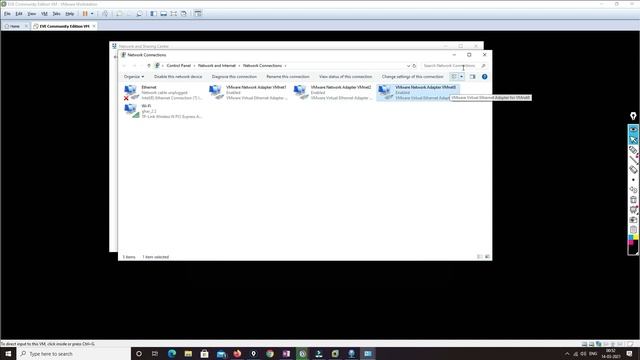Open the Tabs menu
640x360 pixels.
[56, 14]
